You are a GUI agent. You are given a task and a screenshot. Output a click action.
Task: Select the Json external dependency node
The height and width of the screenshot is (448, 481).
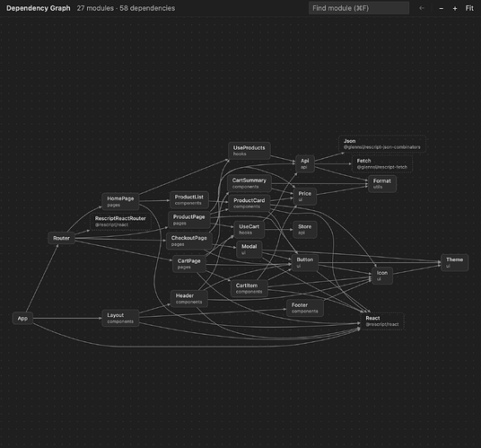(382, 144)
